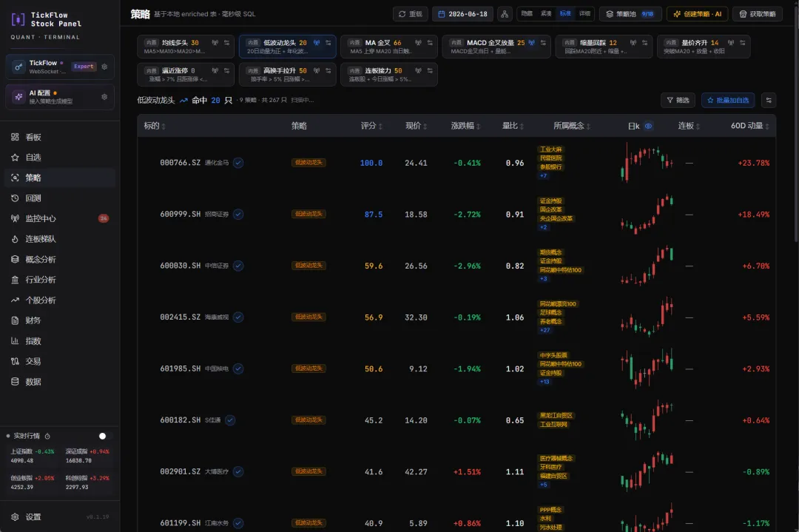Toggle 日k chart visibility eye icon
The height and width of the screenshot is (532, 799).
[648, 126]
